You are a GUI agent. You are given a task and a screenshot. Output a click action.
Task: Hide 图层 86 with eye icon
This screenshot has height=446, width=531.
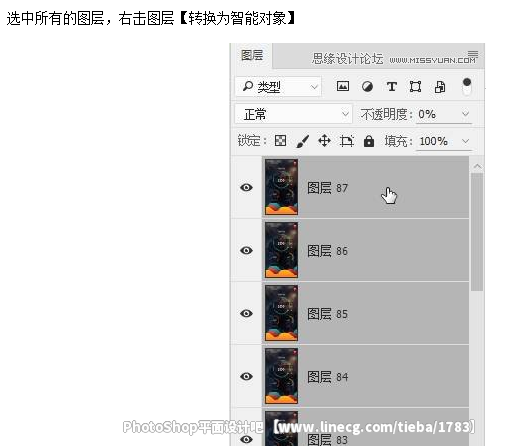coord(247,250)
